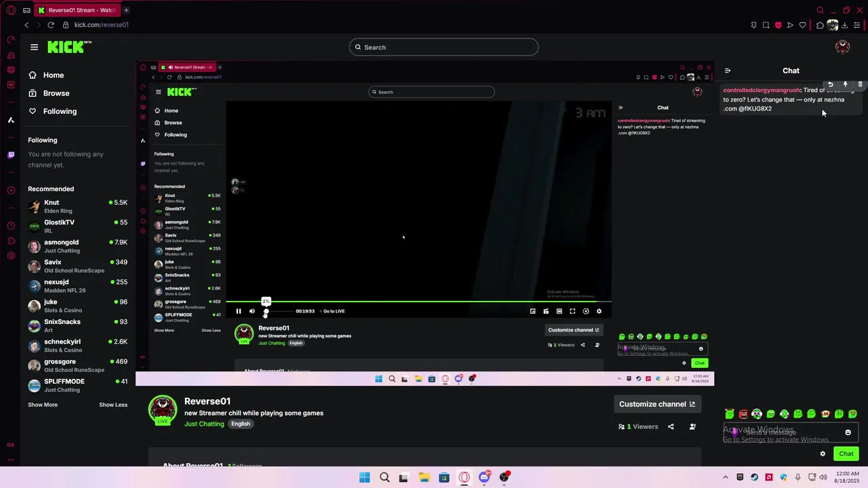Open Knut channel from Recommended list
The image size is (868, 488).
(77, 207)
